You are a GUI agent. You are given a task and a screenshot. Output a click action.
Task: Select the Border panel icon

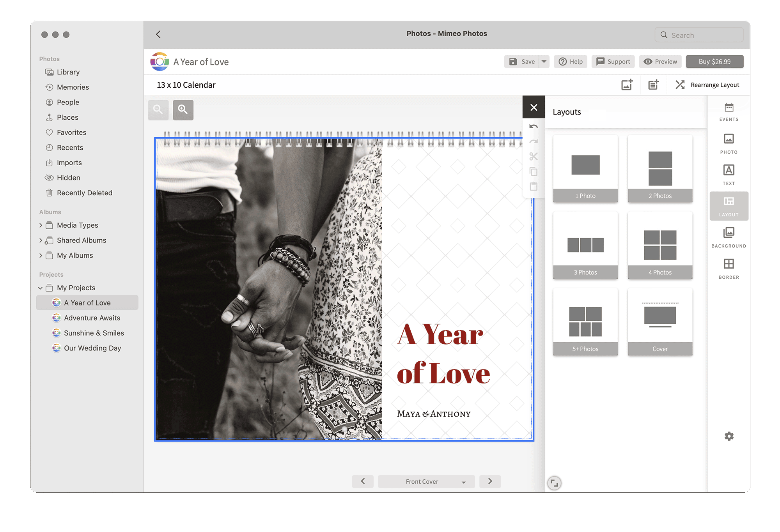click(x=729, y=266)
